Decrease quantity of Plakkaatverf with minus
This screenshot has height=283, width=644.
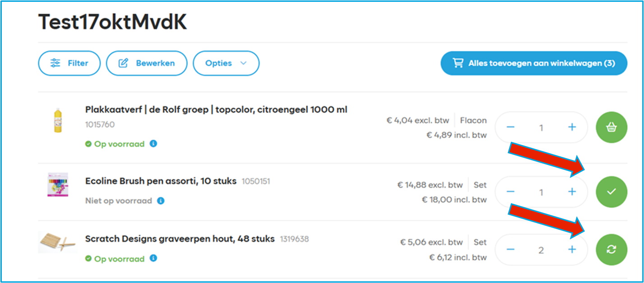coord(510,128)
